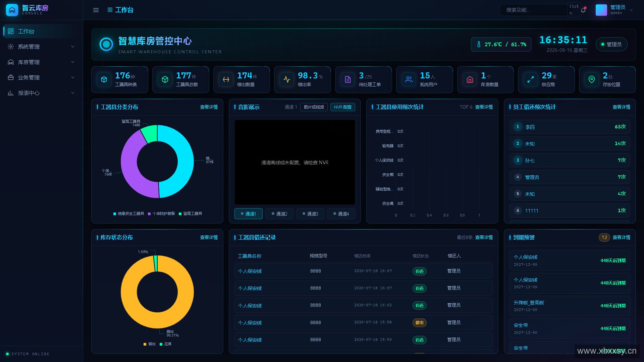644x362 pixels.
Task: Toggle 借出 legend color swatch in 库存状态分布
Action: [x=145, y=344]
